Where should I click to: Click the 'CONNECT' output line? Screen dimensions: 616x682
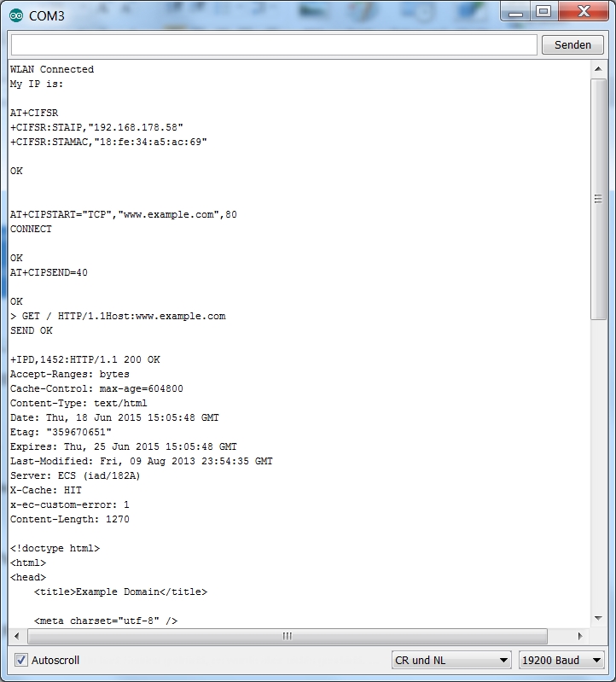[x=32, y=230]
